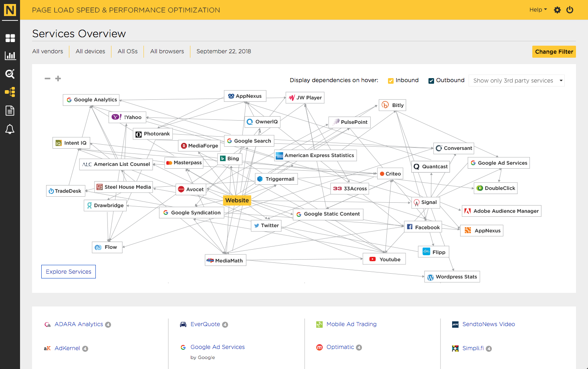Image resolution: width=588 pixels, height=369 pixels.
Task: Zoom out the graph with minus icon
Action: (47, 79)
